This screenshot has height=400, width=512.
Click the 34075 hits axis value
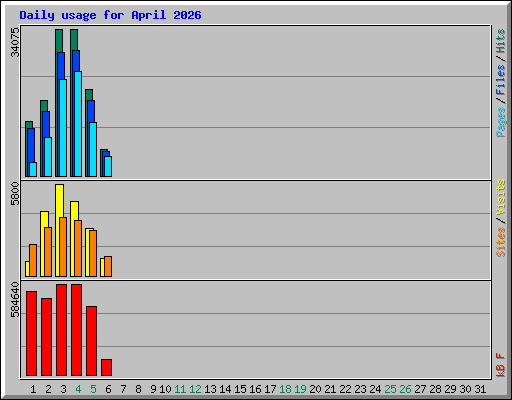15,42
